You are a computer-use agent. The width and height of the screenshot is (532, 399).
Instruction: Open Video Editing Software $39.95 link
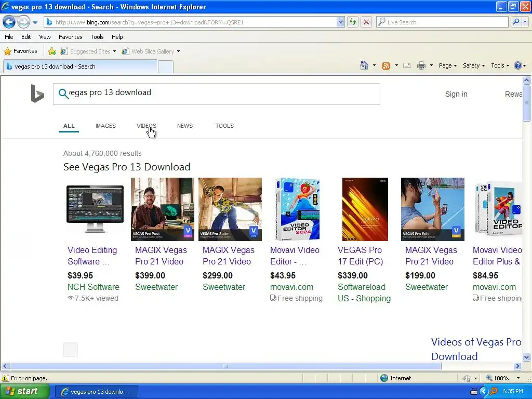[92, 256]
